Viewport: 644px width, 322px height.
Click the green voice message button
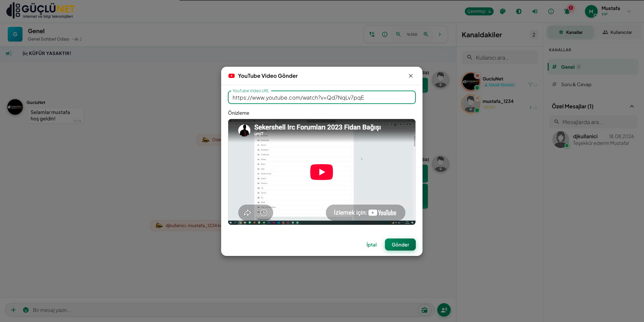coord(444,310)
